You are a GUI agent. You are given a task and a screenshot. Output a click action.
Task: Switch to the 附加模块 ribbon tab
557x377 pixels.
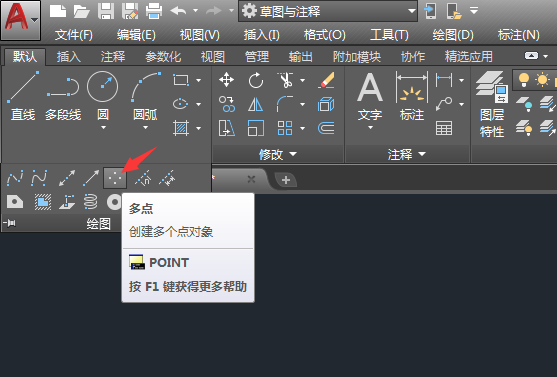coord(357,56)
